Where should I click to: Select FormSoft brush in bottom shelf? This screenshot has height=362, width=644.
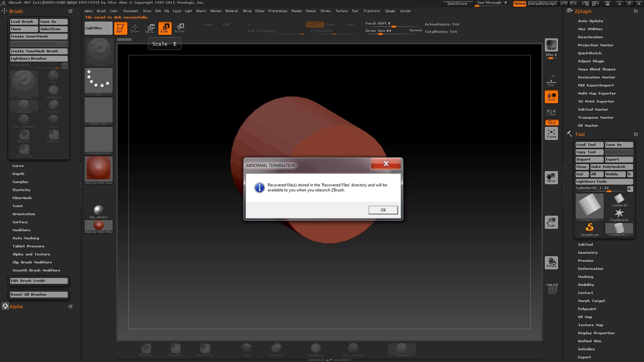coord(276,350)
